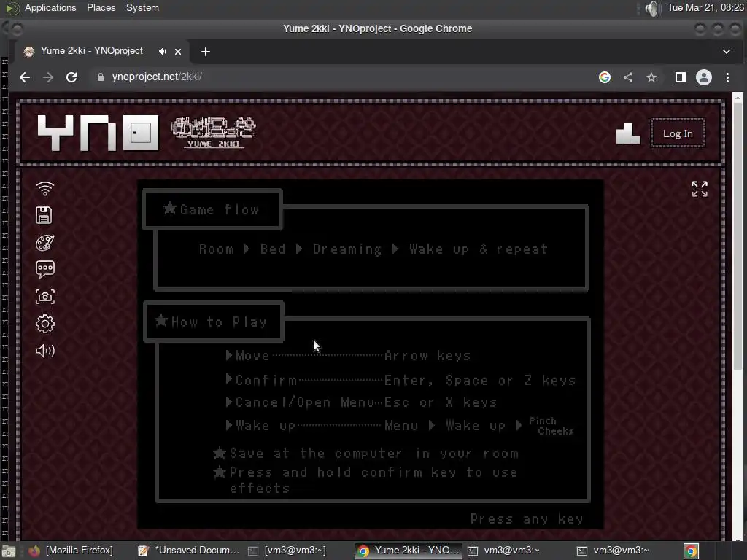The height and width of the screenshot is (560, 747).
Task: Mute the Yume 2kki tab audio icon
Action: pyautogui.click(x=163, y=52)
